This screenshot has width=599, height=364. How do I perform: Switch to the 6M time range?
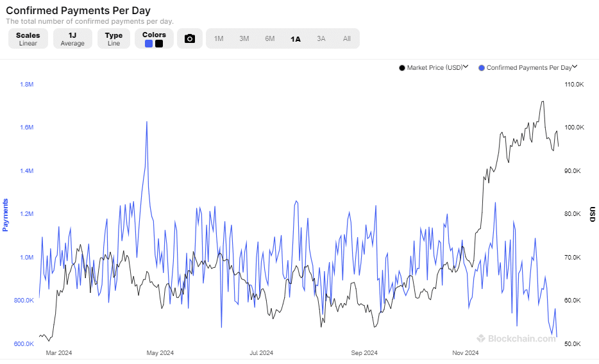270,38
